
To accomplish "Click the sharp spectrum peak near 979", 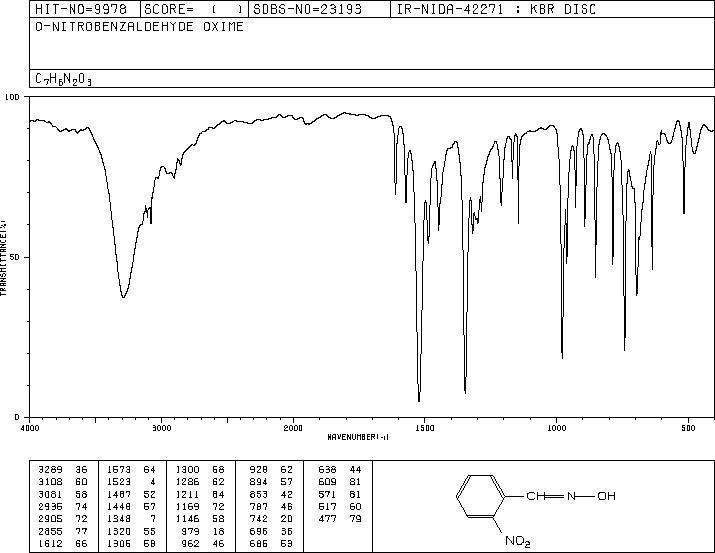I will tap(562, 357).
